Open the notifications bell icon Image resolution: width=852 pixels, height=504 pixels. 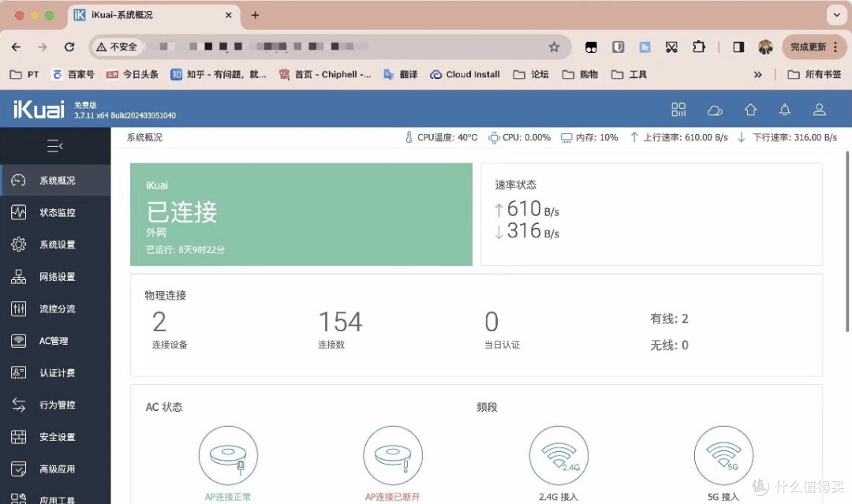click(x=784, y=110)
